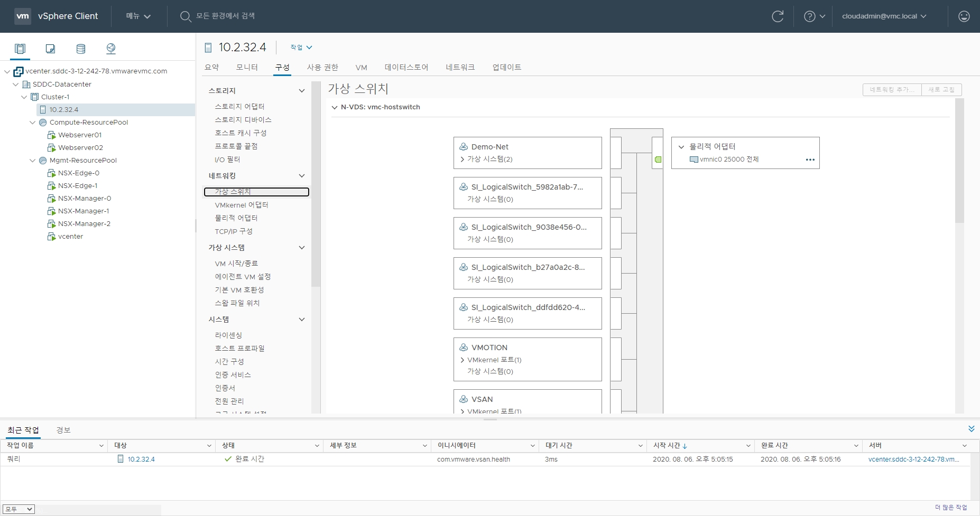Expand Demo-Net 가상 시스템(2) list
Viewport: 980px width, 516px height.
[x=463, y=160]
